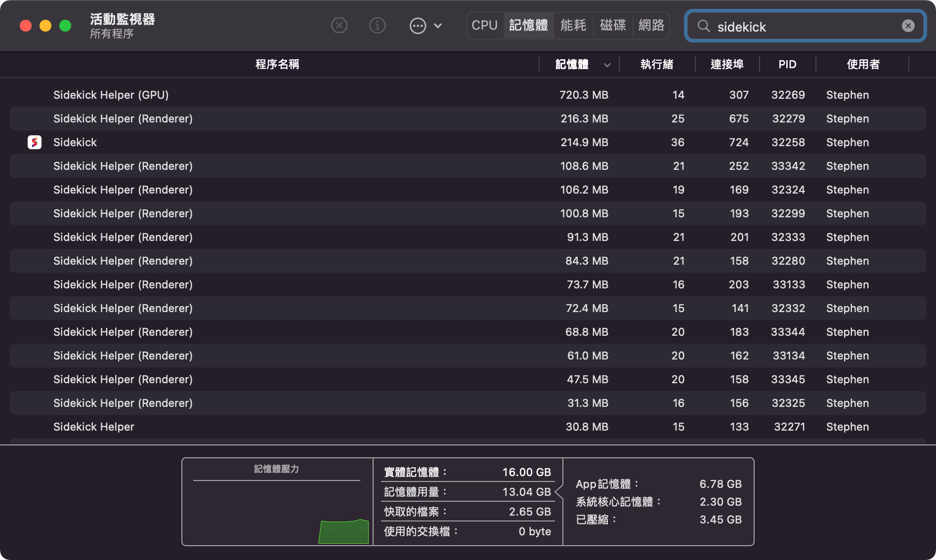Select the main Sidekick process name

click(x=75, y=142)
